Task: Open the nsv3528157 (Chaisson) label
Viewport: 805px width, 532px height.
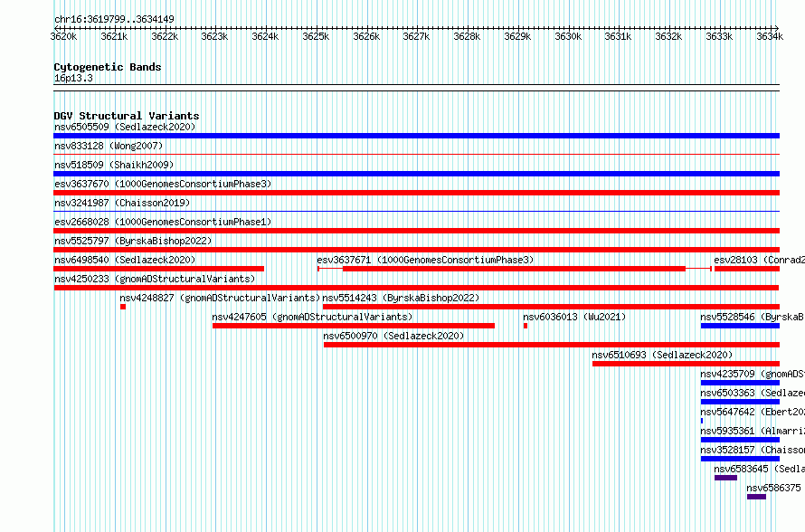Action: tap(753, 450)
